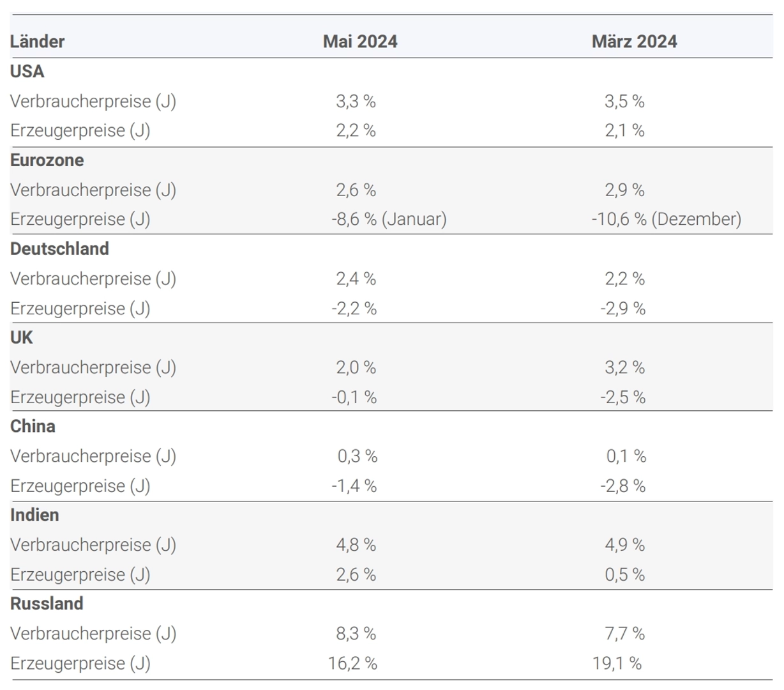This screenshot has width=784, height=690.
Task: Select China's 0,3 % Verbraucherpreise value
Action: click(x=357, y=456)
